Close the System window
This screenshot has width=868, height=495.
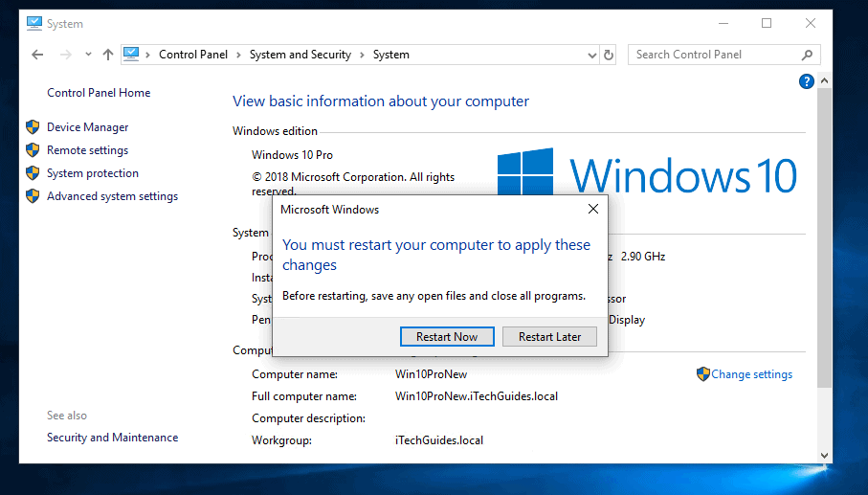coord(811,23)
